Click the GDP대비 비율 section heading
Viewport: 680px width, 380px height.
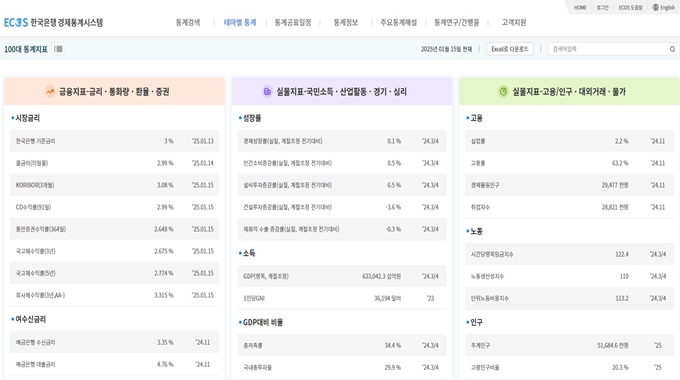(x=263, y=322)
